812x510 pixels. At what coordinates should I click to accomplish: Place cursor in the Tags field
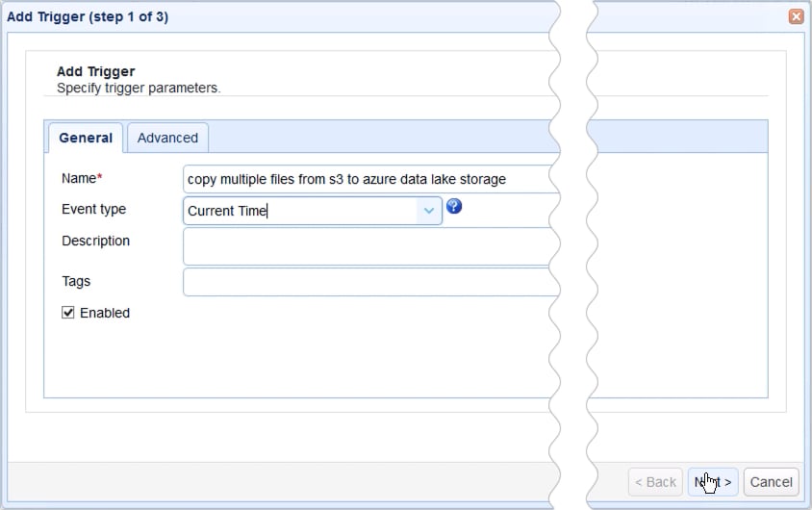[366, 282]
